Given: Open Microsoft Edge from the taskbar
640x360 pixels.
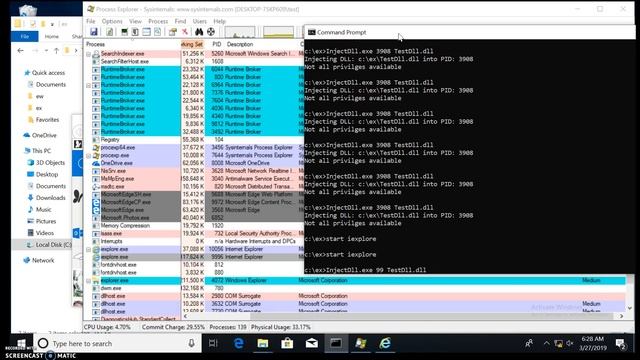Looking at the screenshot, I should [x=238, y=344].
